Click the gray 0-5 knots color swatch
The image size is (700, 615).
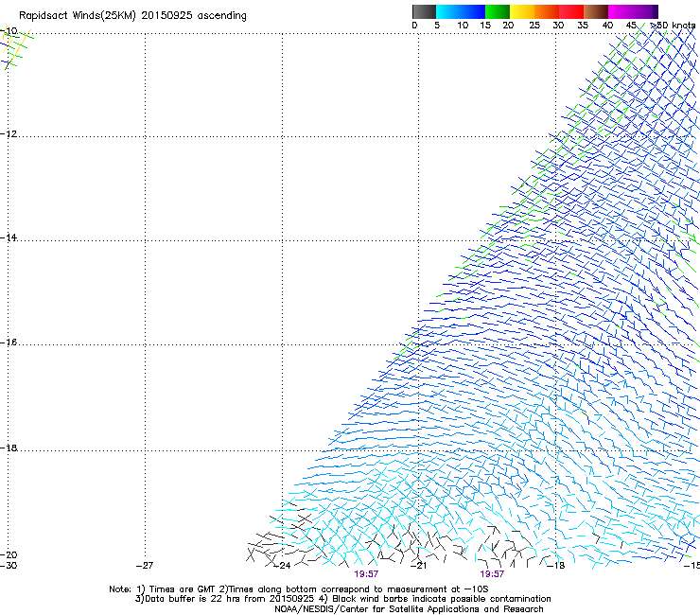pyautogui.click(x=424, y=11)
